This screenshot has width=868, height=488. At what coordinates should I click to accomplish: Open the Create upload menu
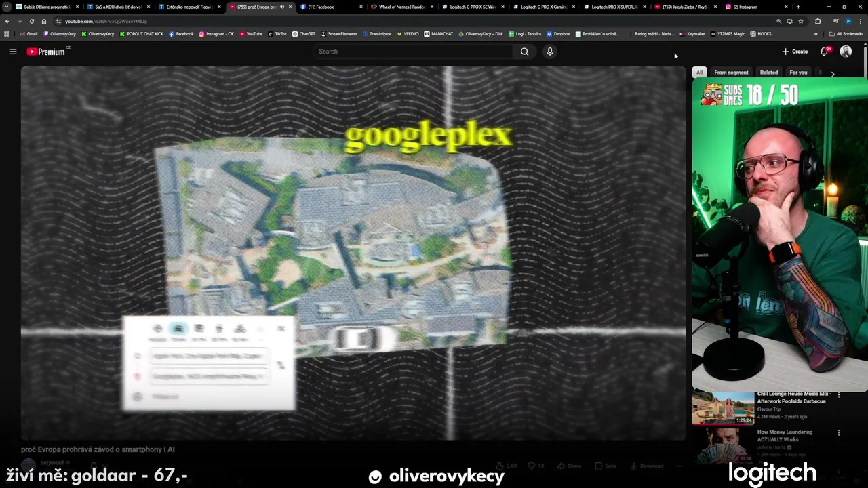pos(795,52)
